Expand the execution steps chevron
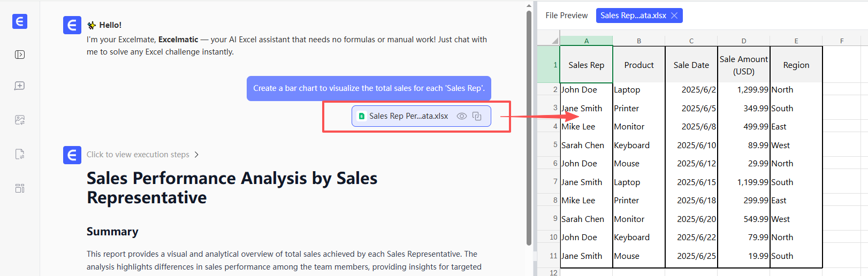868x276 pixels. 196,155
